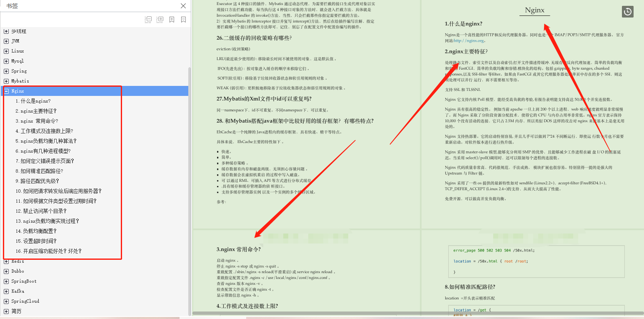644x319 pixels.
Task: Expand the Spring bookmark node
Action: (x=6, y=71)
